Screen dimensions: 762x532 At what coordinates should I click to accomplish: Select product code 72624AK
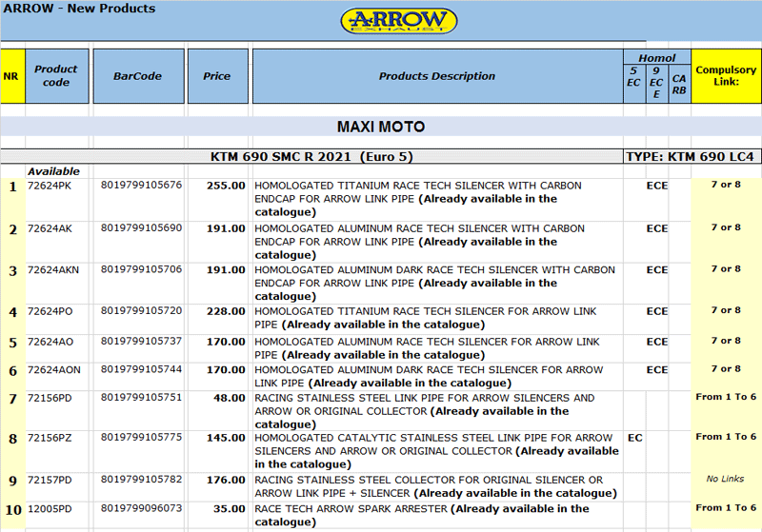point(50,228)
